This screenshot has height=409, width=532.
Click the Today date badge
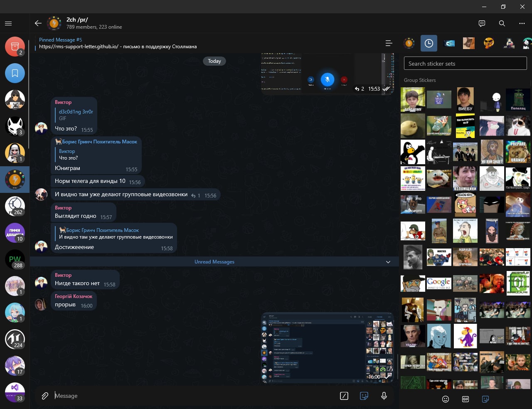(x=214, y=61)
